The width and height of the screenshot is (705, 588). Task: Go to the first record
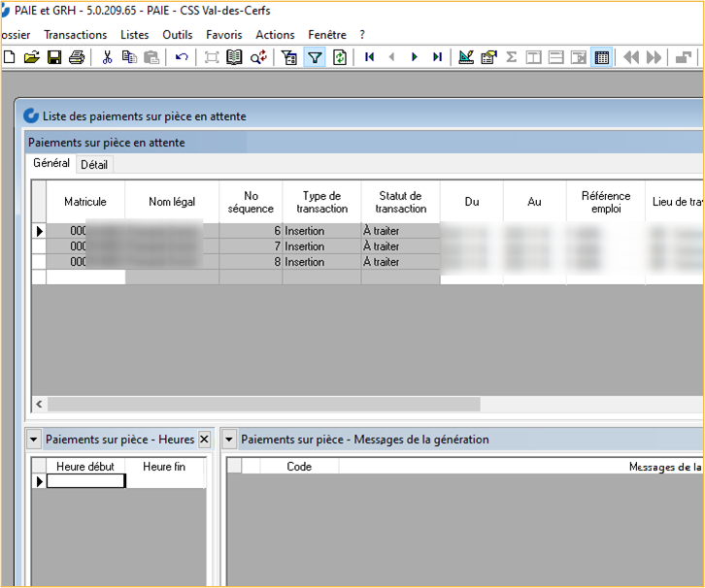(x=370, y=57)
